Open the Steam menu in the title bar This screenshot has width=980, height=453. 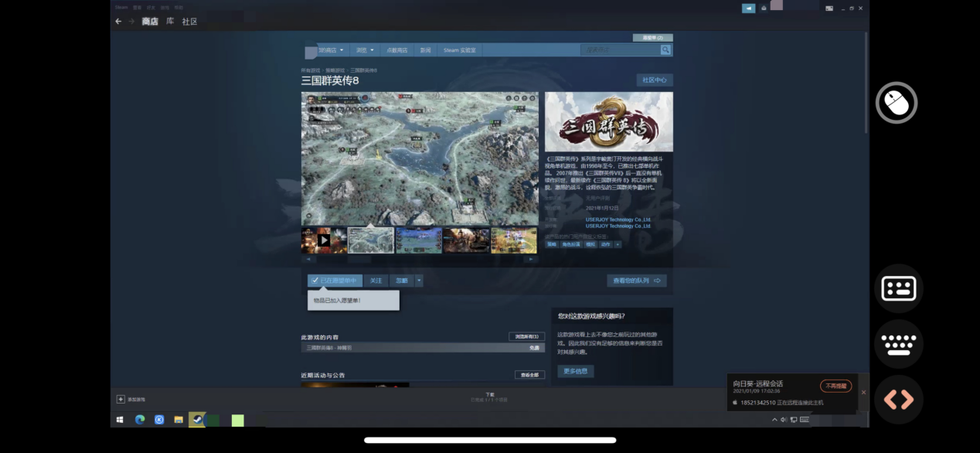[121, 7]
